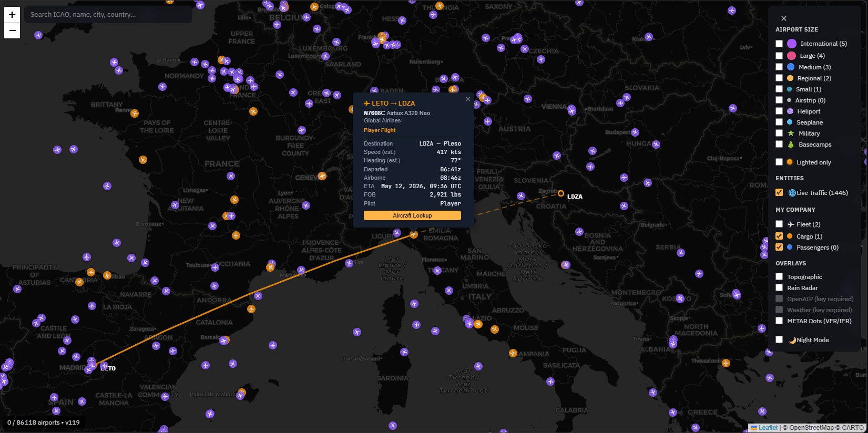Click the 'Player Flight' label
This screenshot has width=868, height=433.
click(380, 130)
